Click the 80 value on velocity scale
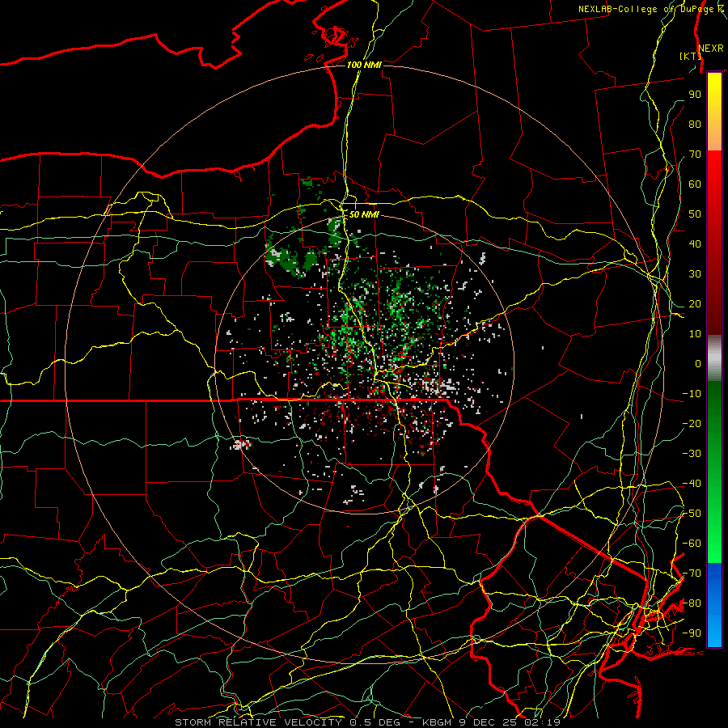The image size is (728, 728). (x=695, y=125)
